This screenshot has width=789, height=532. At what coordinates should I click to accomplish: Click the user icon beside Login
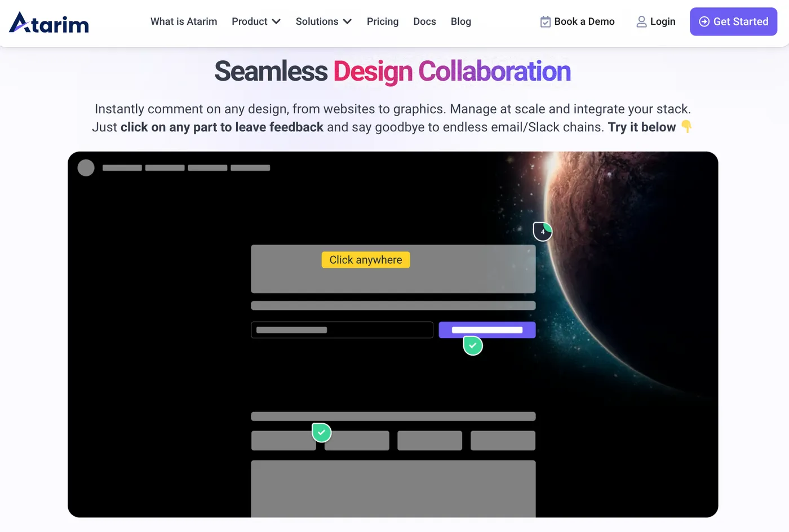(641, 22)
